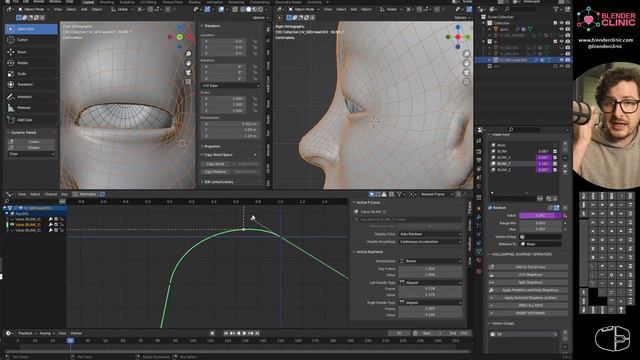Open the Keying menu in timeline

(x=47, y=333)
